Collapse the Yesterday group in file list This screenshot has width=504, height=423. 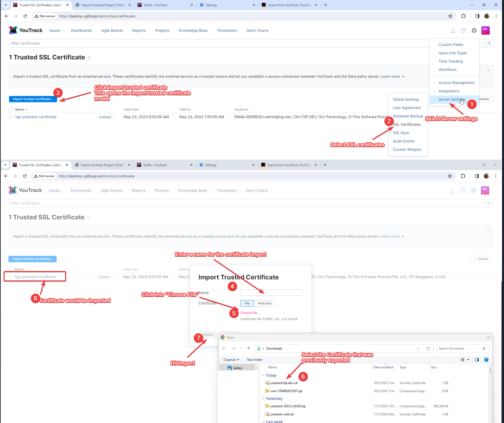(264, 399)
